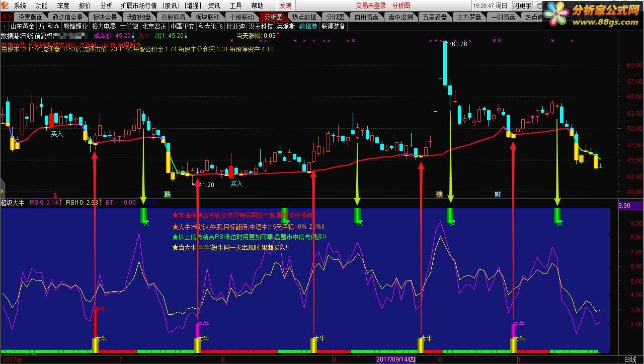644x364 pixels.
Task: Switch to the 盘中监测 tab
Action: [x=401, y=17]
